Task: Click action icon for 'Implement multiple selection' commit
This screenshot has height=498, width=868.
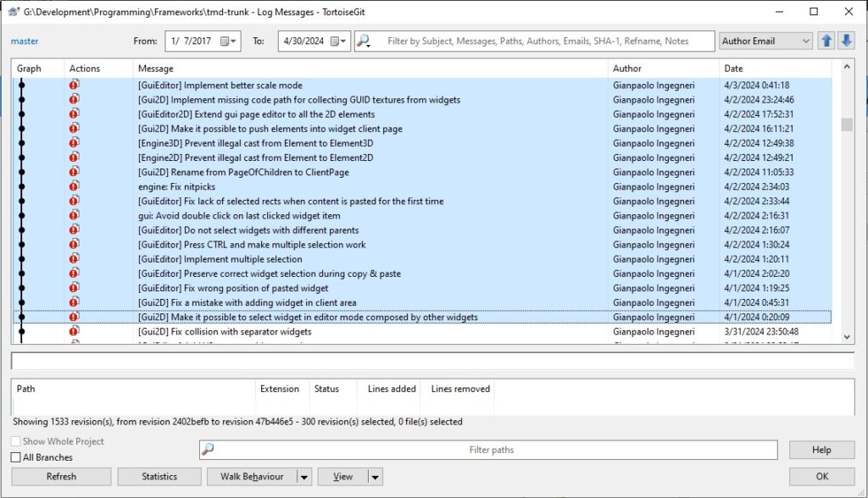Action: point(75,258)
